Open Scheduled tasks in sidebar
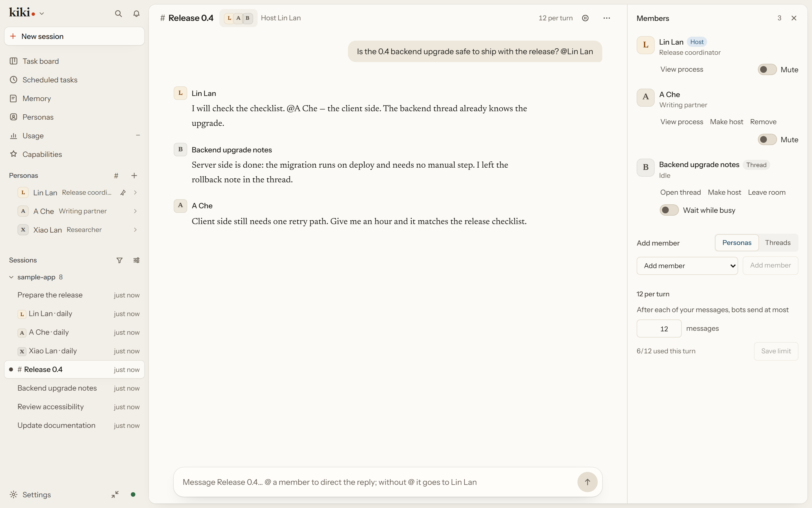812x508 pixels. [x=74, y=80]
